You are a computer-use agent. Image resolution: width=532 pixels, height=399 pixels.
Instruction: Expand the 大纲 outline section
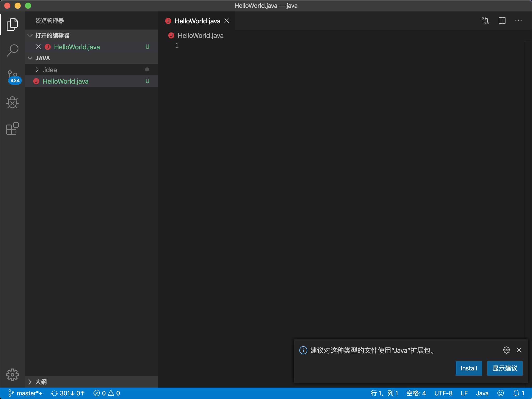tap(91, 382)
